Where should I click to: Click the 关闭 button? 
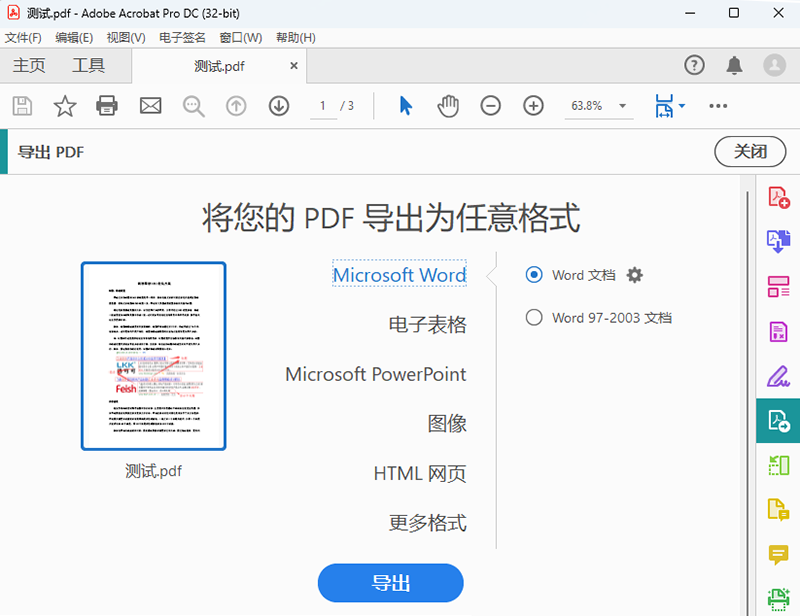[x=750, y=152]
